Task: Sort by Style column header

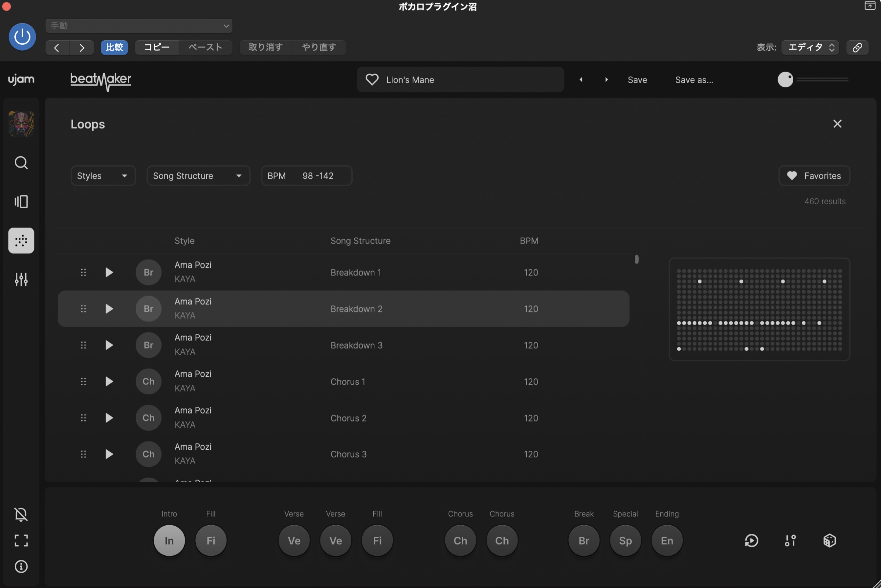Action: pyautogui.click(x=185, y=241)
